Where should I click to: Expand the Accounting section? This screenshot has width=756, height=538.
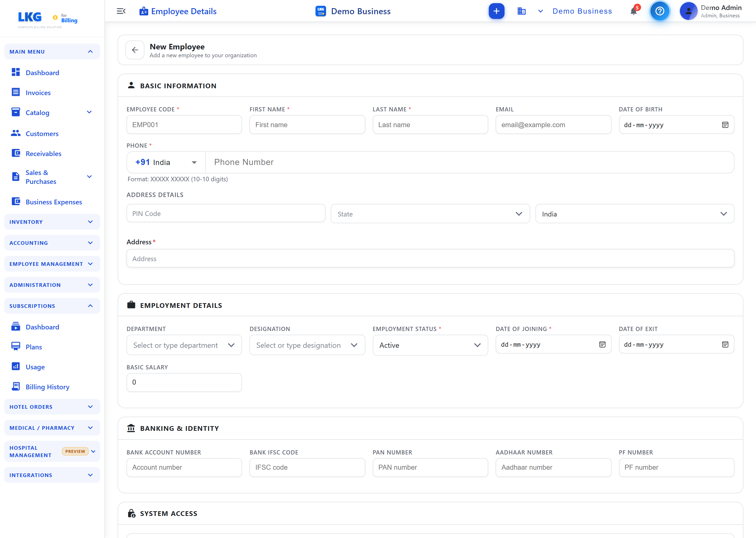click(x=52, y=243)
